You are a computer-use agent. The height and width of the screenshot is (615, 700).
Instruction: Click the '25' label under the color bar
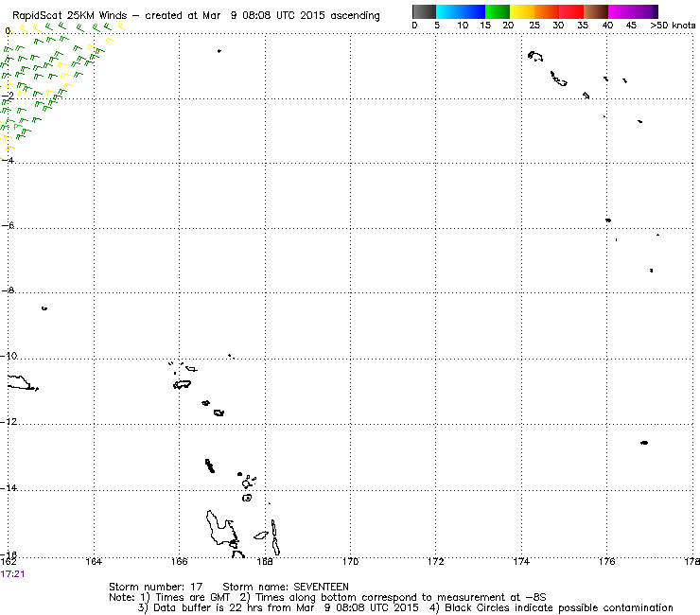click(534, 26)
